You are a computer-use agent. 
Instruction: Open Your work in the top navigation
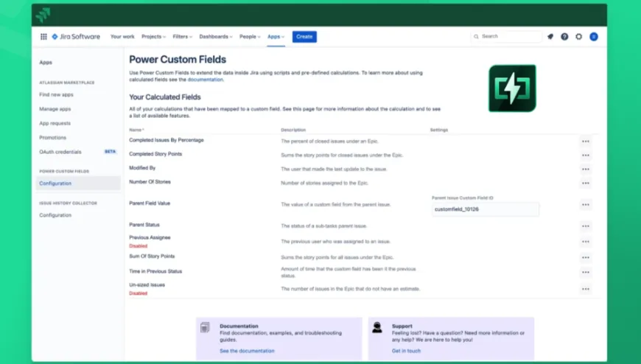pos(122,36)
